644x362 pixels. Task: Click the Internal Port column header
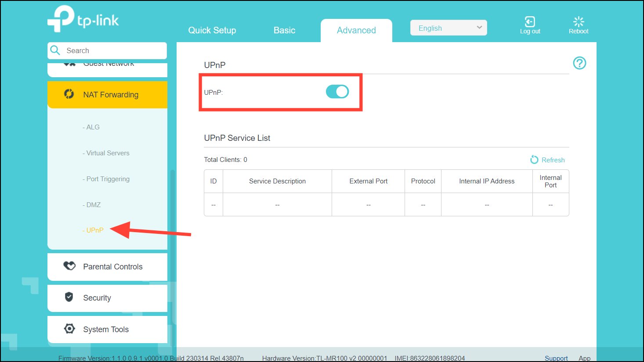click(x=550, y=181)
